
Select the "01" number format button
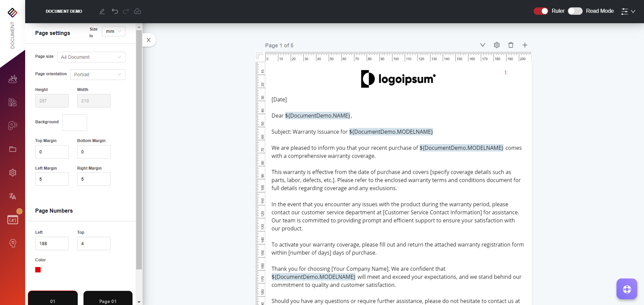pyautogui.click(x=53, y=299)
